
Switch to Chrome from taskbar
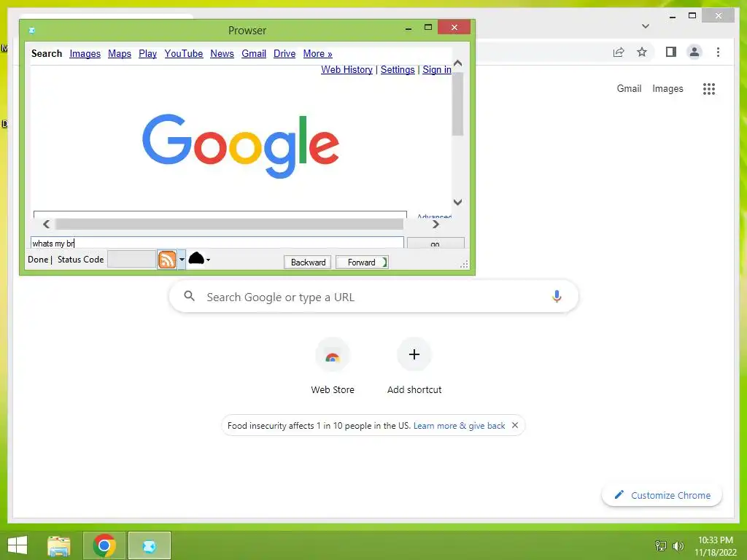104,545
